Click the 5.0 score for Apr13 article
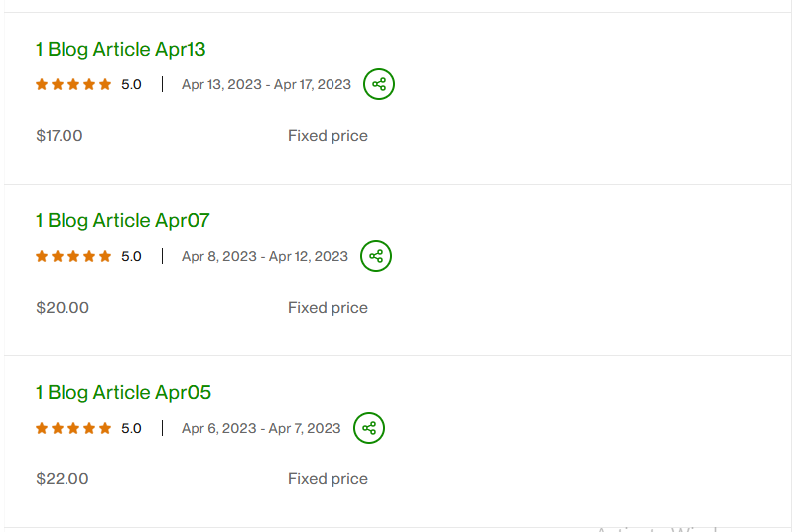The height and width of the screenshot is (532, 798). click(x=131, y=85)
